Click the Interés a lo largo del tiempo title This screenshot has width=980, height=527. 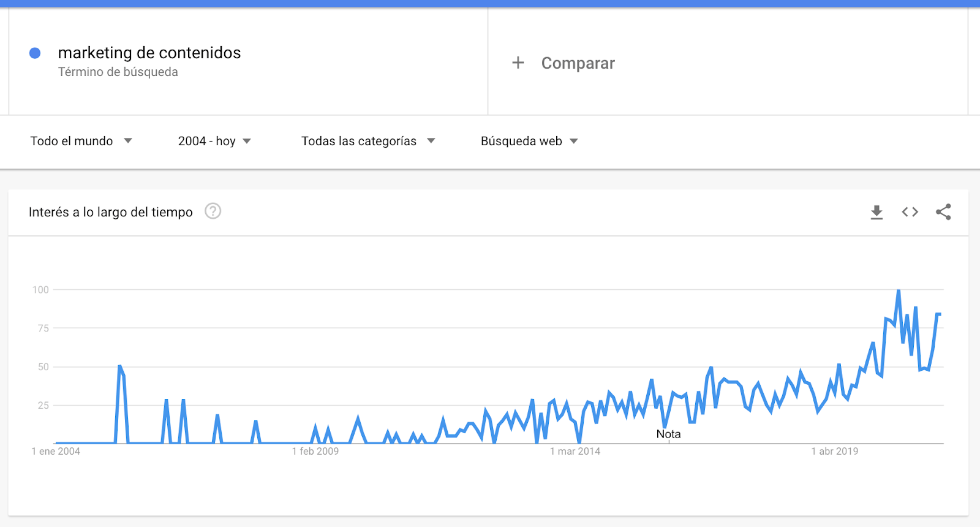tap(110, 212)
